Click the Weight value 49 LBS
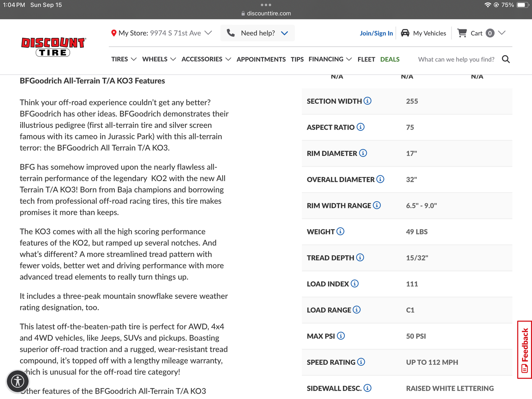The image size is (532, 399). [417, 232]
